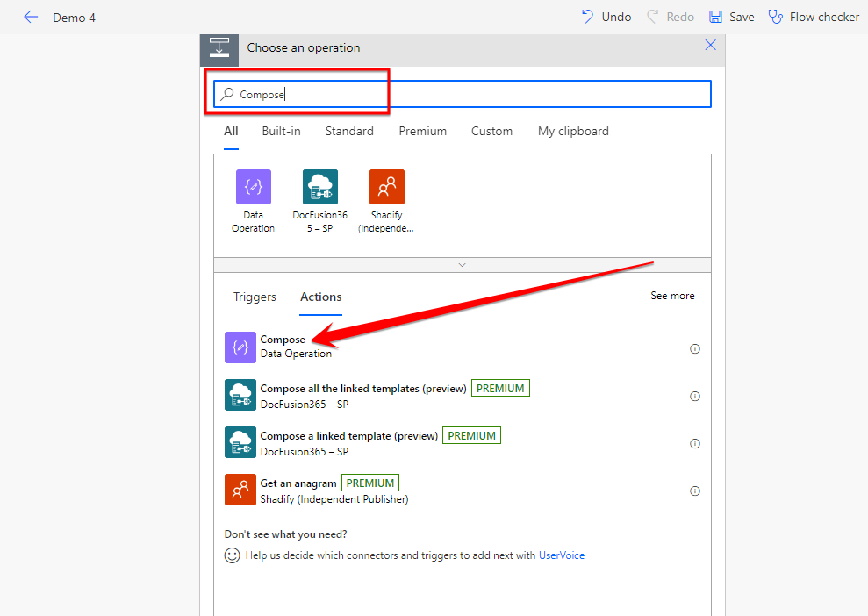Click icon for Compose all the linked templates
This screenshot has width=868, height=616.
(x=240, y=395)
